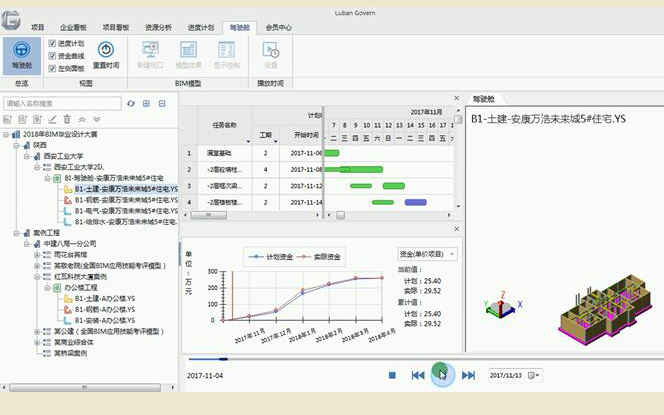Click the left panel horizontal scrollbar

click(85, 387)
